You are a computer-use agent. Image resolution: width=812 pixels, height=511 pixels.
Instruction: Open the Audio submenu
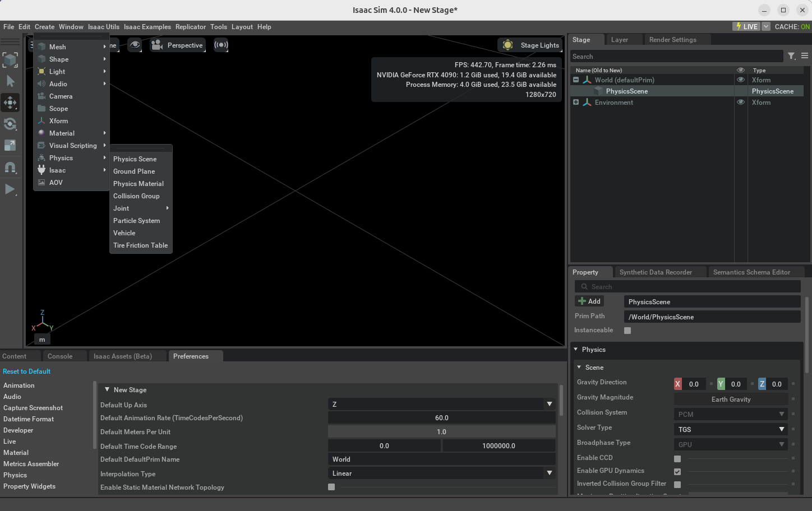click(x=72, y=84)
